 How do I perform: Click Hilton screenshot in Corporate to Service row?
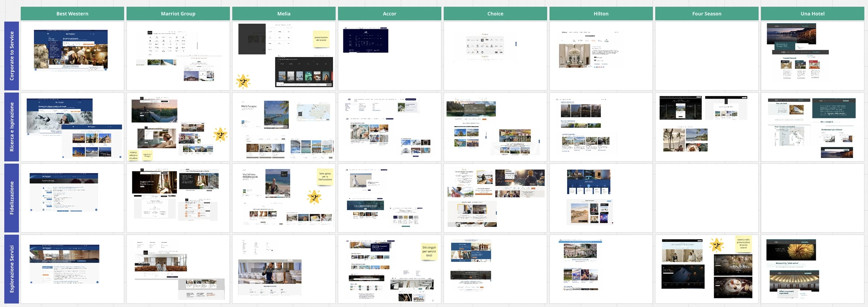tap(590, 49)
